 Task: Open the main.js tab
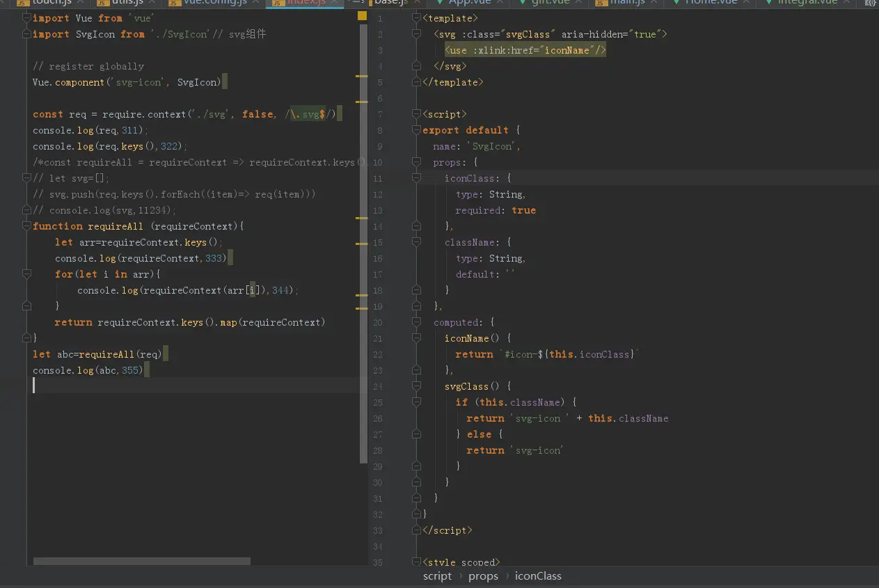[627, 3]
